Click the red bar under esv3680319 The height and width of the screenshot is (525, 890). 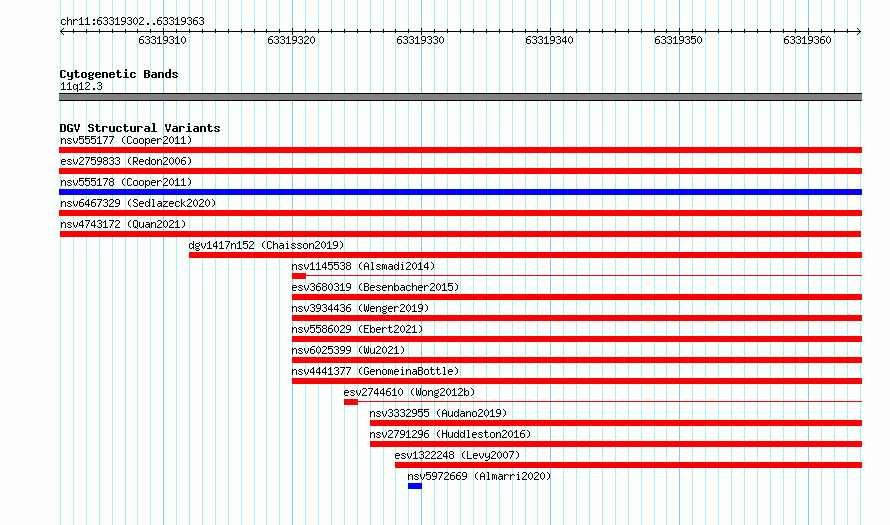577,297
